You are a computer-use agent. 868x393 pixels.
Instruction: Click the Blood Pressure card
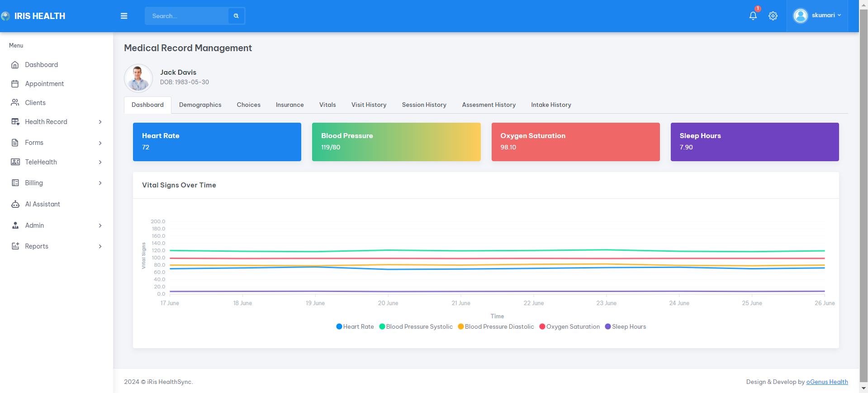(396, 142)
